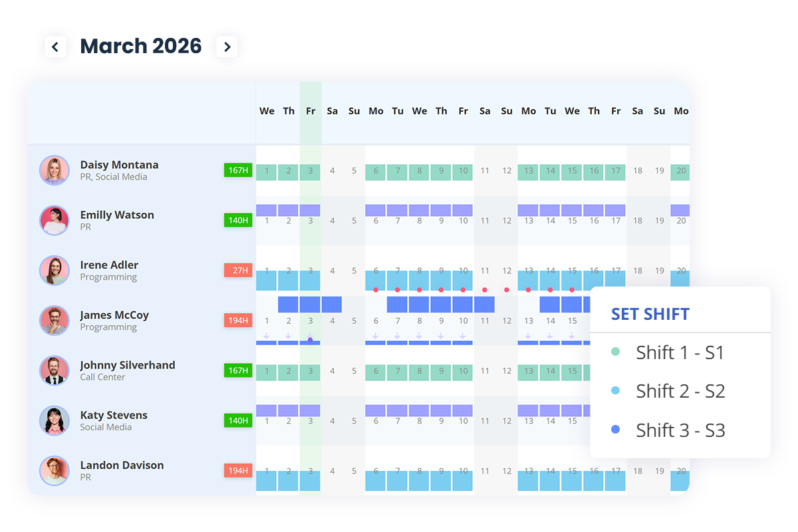Choose Shift 2 - S2 option

tap(679, 391)
